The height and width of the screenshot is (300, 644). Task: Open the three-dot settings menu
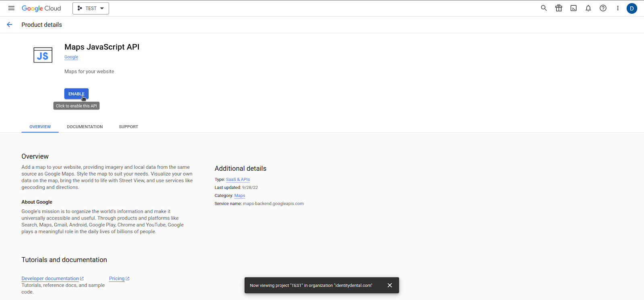pos(618,8)
